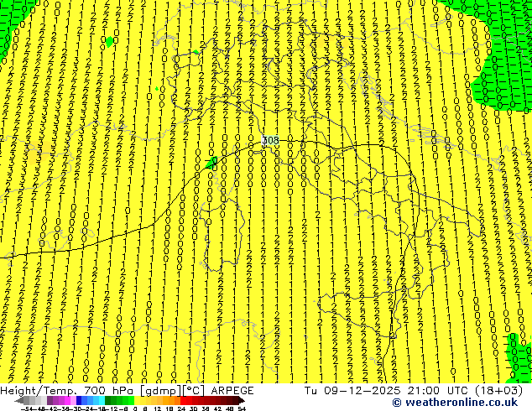Image resolution: width=532 pixels, height=411 pixels.
Task: Click the -54 value below the legend
Action: click(x=27, y=408)
